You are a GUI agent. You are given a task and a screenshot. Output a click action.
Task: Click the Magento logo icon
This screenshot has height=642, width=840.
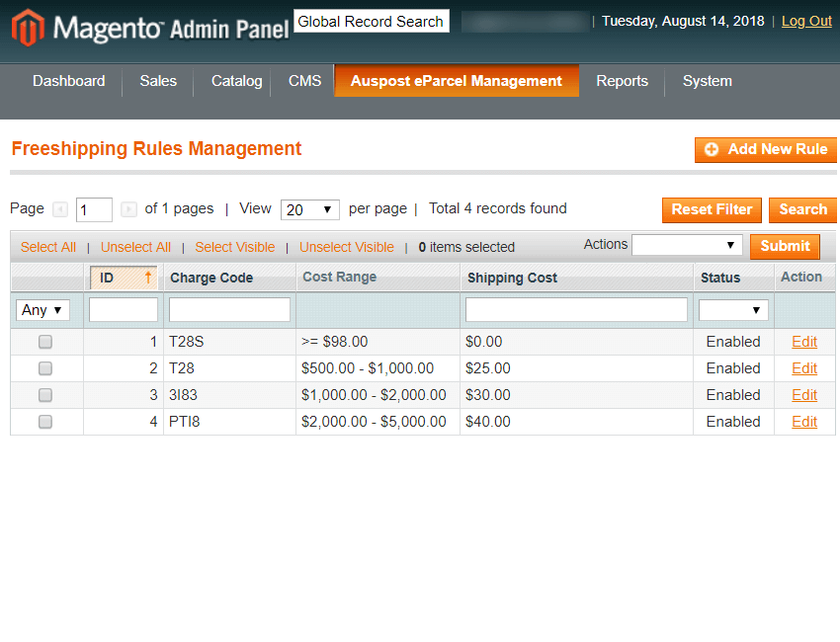coord(28,28)
